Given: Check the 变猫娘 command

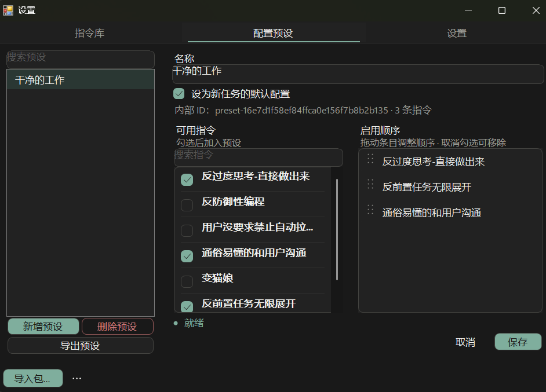Looking at the screenshot, I should click(187, 281).
